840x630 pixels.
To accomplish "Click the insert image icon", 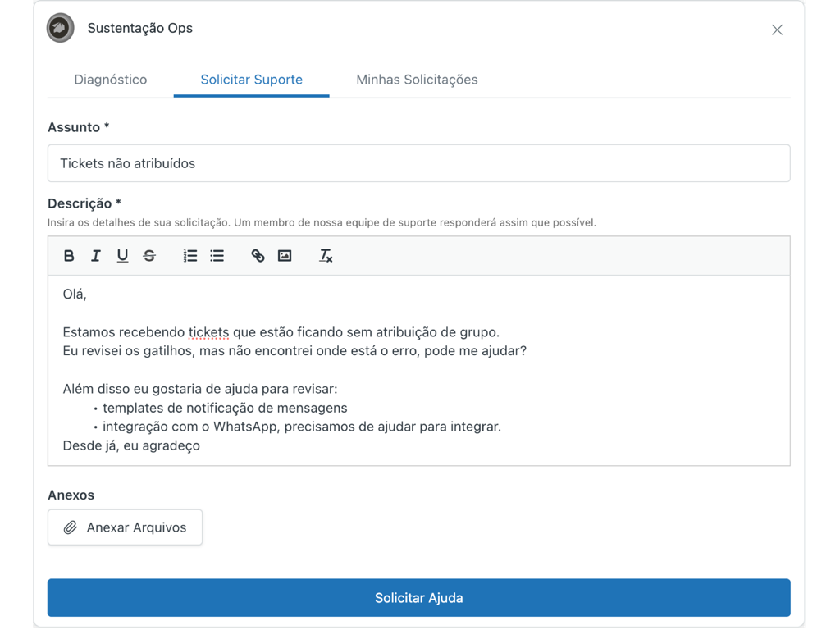I will 285,256.
